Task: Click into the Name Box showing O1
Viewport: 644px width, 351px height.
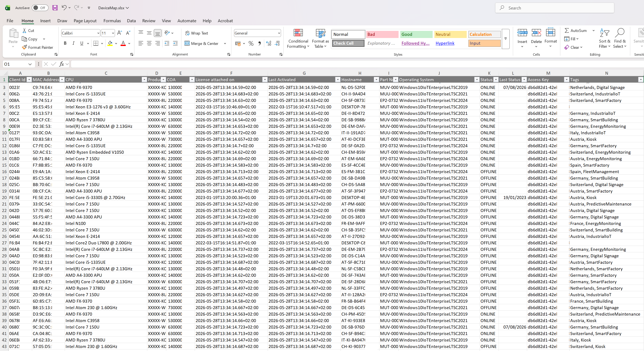Action: tap(16, 64)
